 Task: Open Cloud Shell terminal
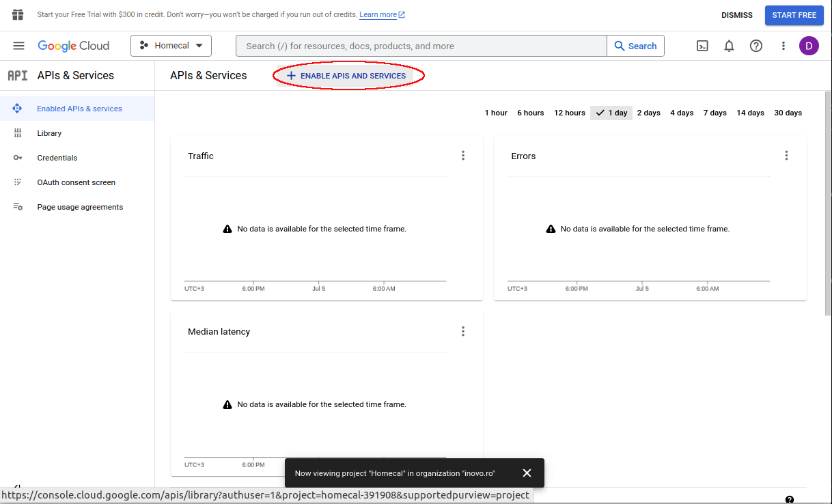(702, 46)
